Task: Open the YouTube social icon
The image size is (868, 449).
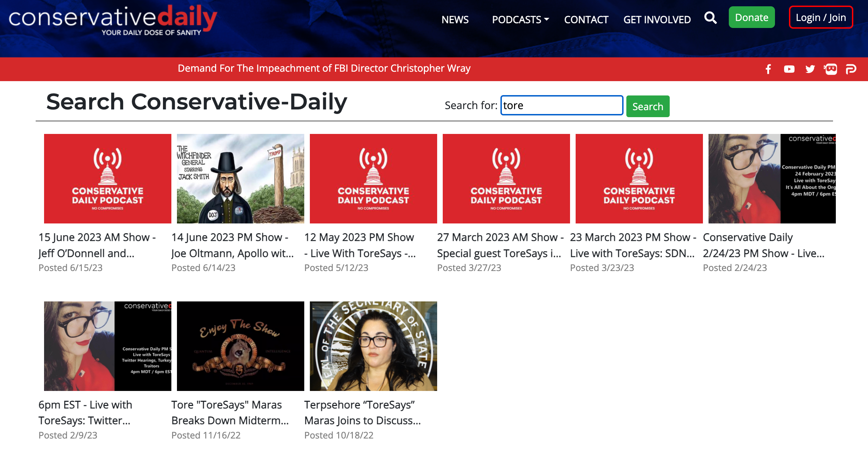Action: pos(789,69)
